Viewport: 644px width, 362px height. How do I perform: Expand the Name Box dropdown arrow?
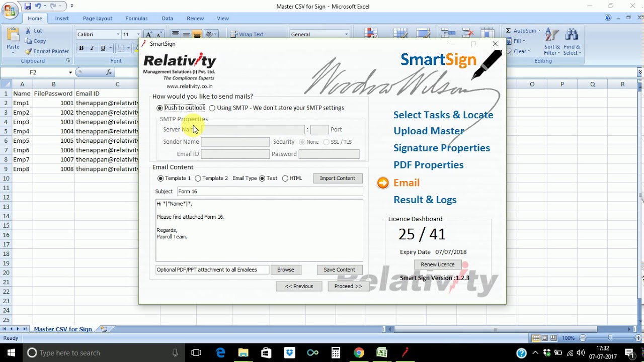pyautogui.click(x=70, y=72)
